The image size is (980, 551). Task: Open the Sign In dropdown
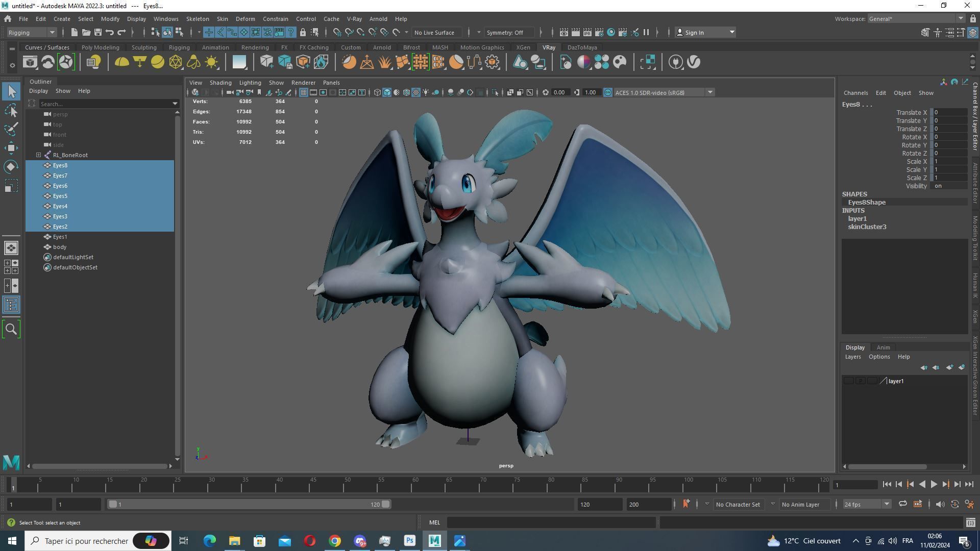point(705,32)
